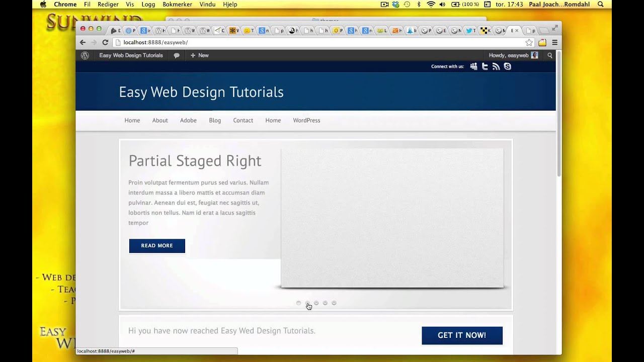644x362 pixels.
Task: Switch to the yellow smiley tab
Action: click(249, 30)
